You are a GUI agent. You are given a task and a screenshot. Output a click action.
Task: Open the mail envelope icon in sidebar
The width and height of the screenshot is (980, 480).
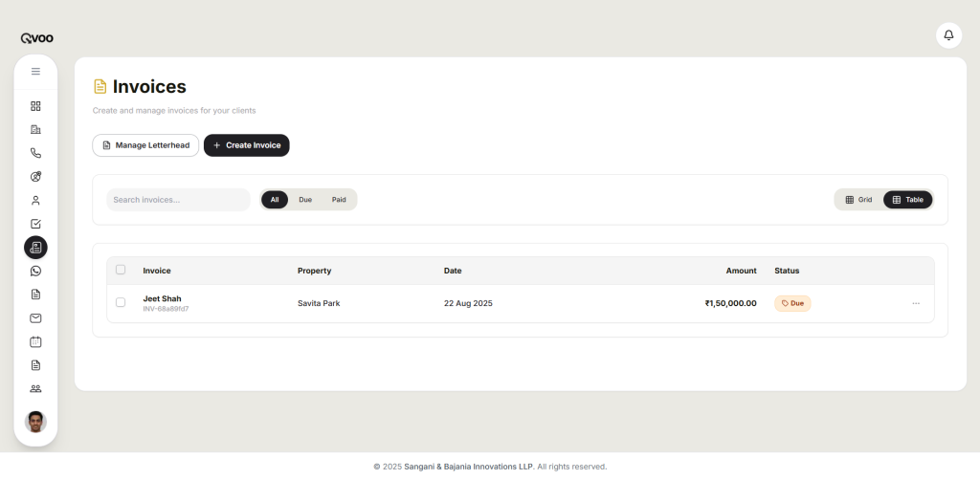[x=35, y=318]
